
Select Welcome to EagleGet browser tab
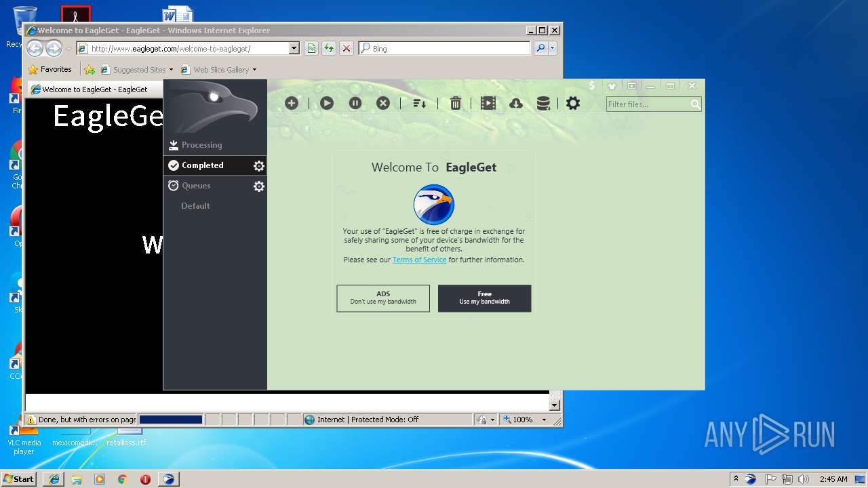(94, 89)
